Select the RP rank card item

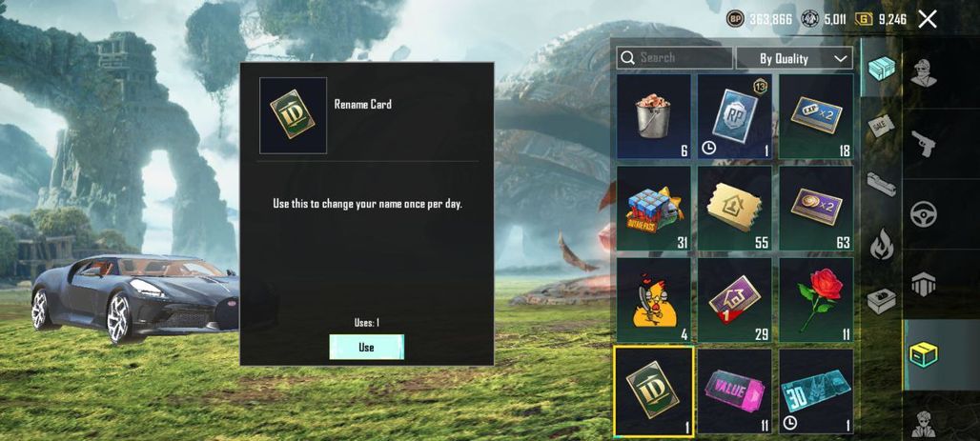coord(735,116)
